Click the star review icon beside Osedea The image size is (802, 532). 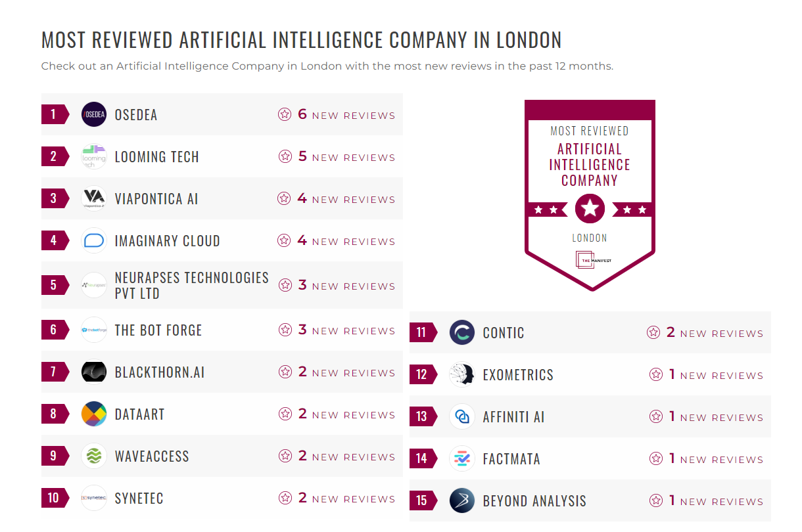[x=285, y=114]
